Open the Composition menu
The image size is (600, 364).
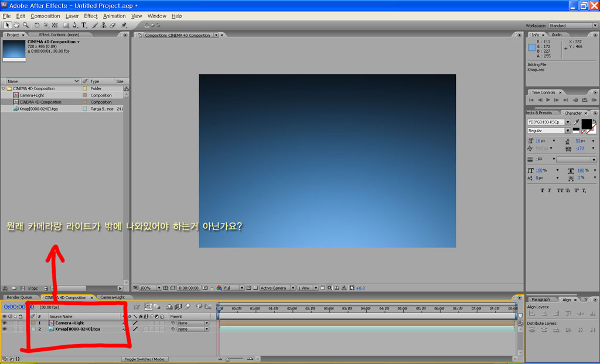click(45, 16)
